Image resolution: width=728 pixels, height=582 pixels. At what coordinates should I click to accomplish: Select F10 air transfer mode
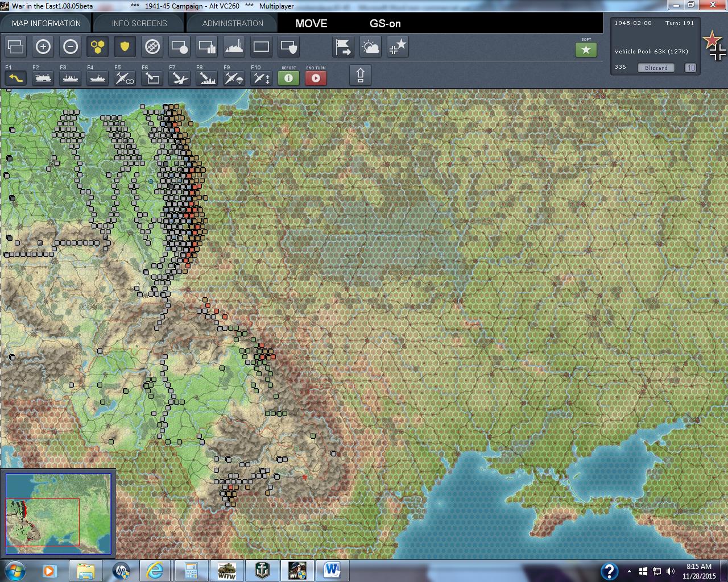(262, 78)
